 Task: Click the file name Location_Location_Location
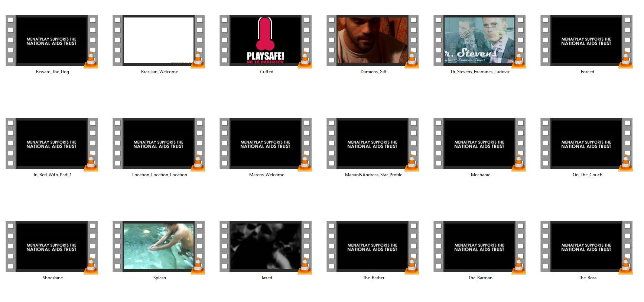click(x=160, y=175)
